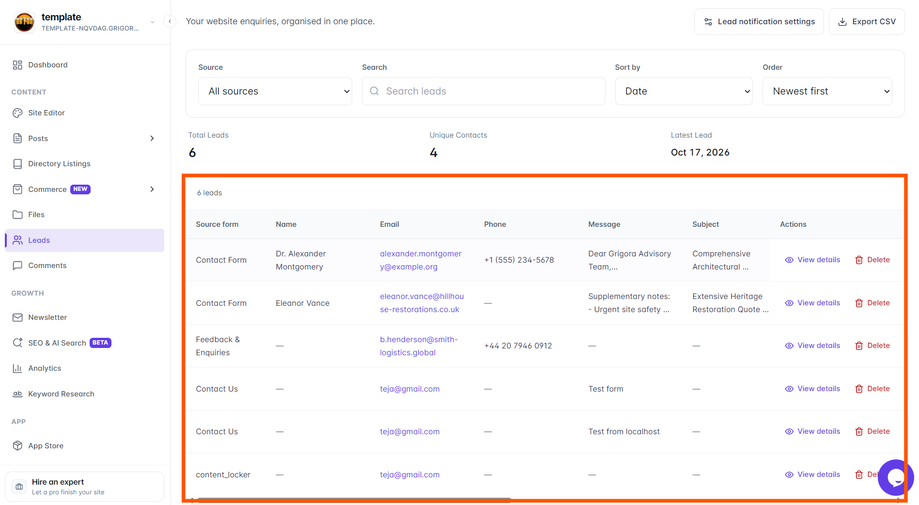Click teja@gmail.com in Test form row
The image size is (919, 505).
409,389
